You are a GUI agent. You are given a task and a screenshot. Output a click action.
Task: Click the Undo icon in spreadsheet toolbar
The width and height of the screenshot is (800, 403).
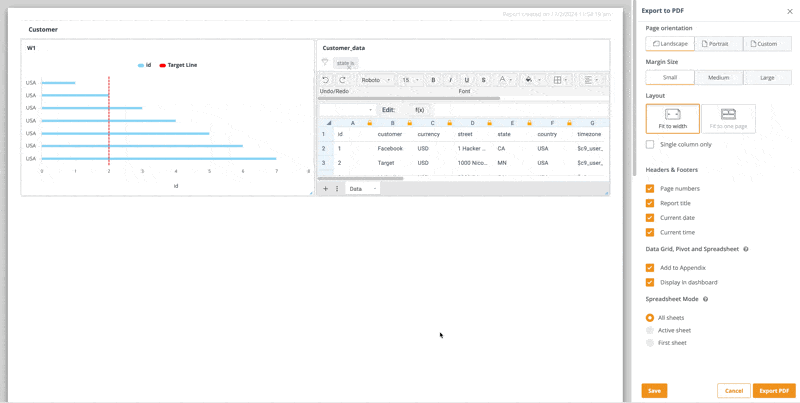pos(326,80)
